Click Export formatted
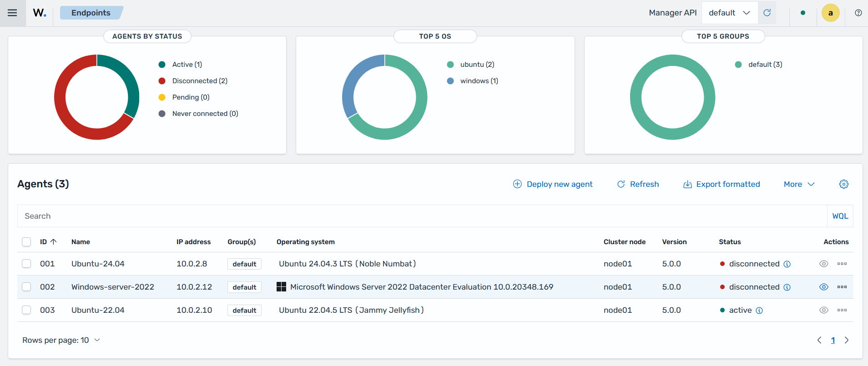The image size is (868, 366). pos(722,184)
